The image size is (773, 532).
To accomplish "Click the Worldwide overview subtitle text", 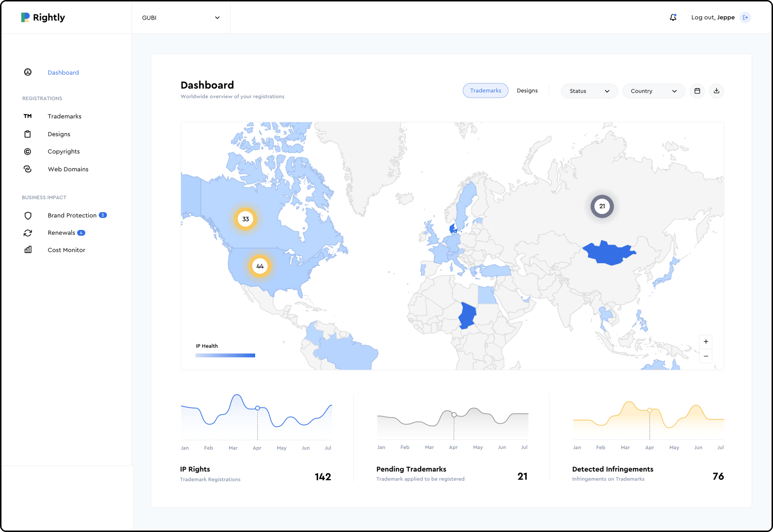I will (x=232, y=97).
